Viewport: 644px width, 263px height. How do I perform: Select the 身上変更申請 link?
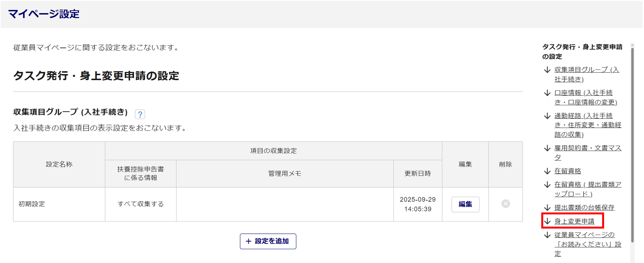(574, 221)
